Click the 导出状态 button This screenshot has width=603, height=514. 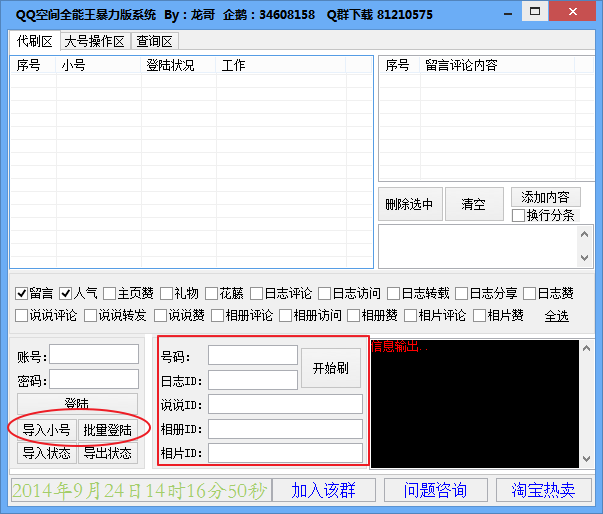[x=108, y=453]
